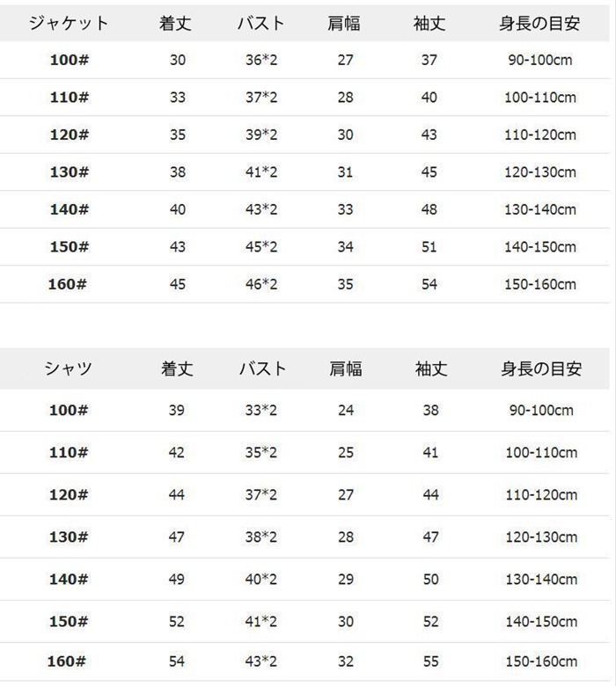Click shirt 140# bust value 40*2
Viewport: 616px width, 686px height.
[x=261, y=580]
